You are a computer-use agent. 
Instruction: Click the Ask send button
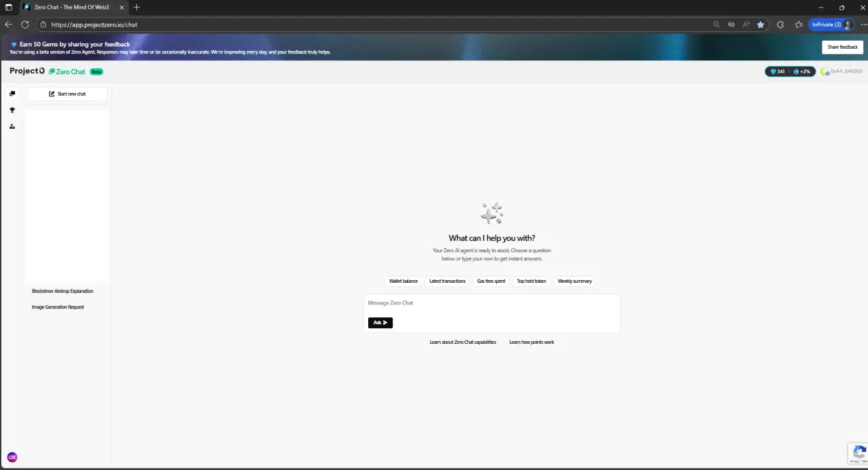(x=380, y=323)
